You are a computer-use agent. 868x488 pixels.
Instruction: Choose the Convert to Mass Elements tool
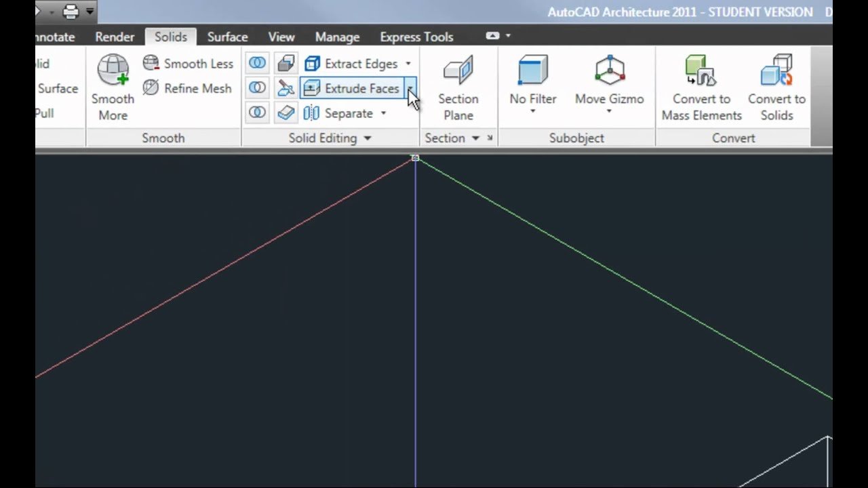click(x=701, y=71)
